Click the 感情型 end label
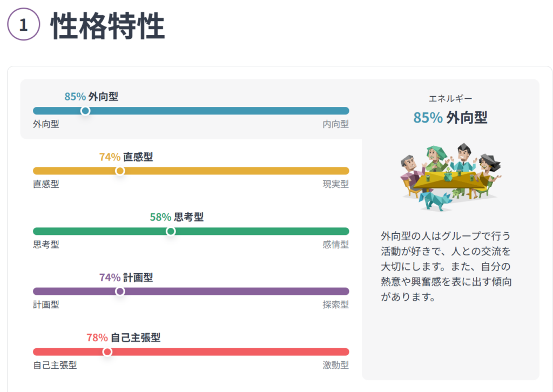Screen dimensions: 553x392 (x=335, y=245)
